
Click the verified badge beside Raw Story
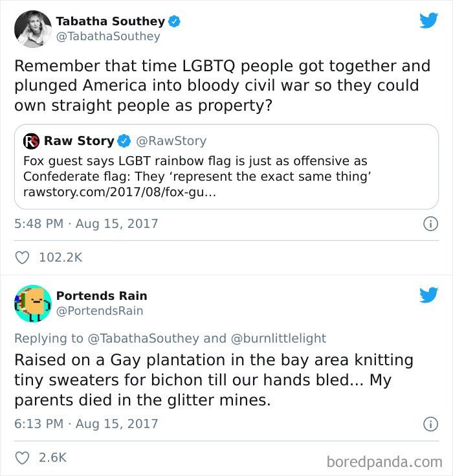tap(124, 141)
